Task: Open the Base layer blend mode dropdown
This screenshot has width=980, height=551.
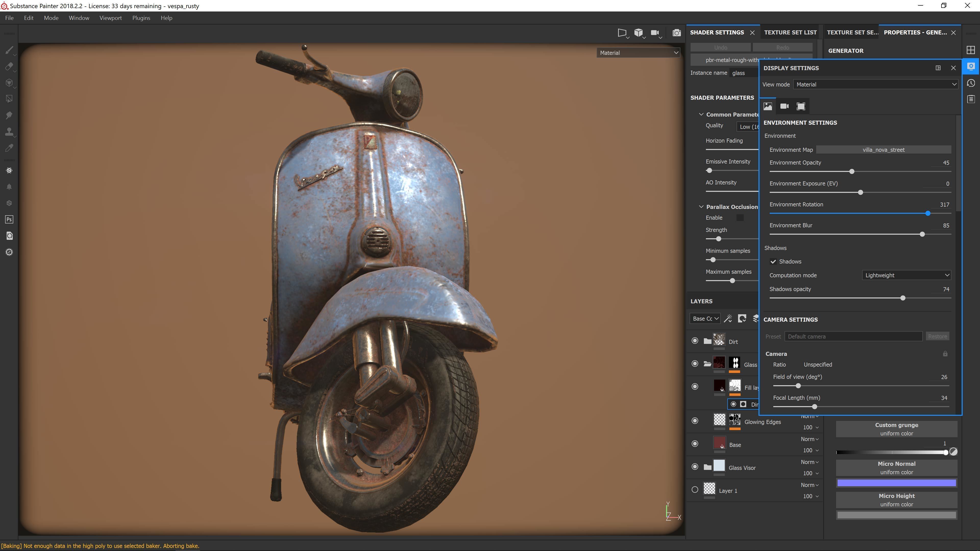Action: tap(810, 439)
